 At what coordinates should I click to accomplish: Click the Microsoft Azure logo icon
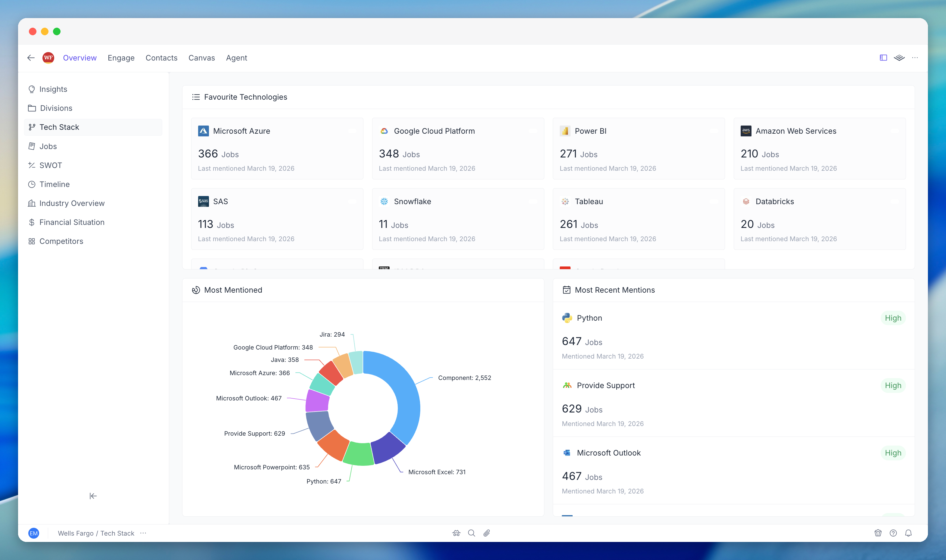pyautogui.click(x=204, y=131)
